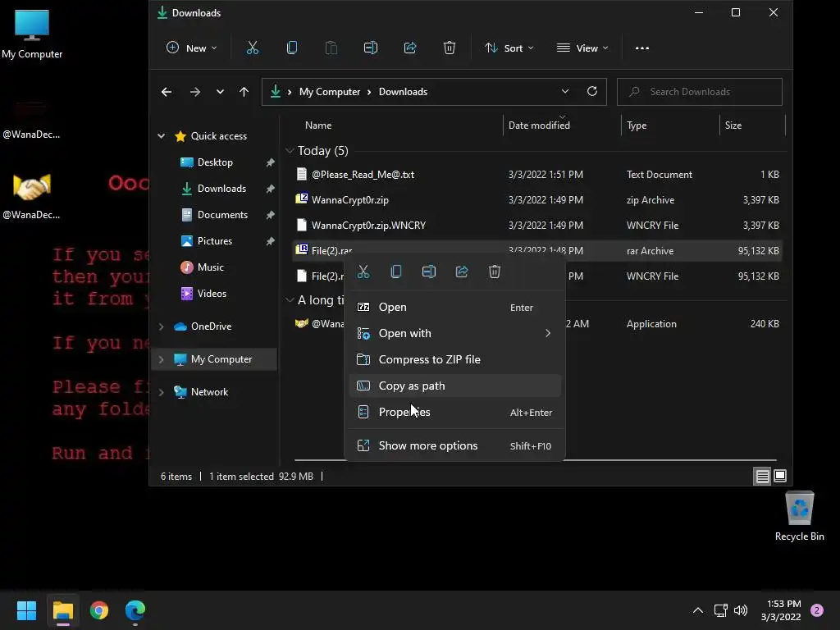The height and width of the screenshot is (630, 840).
Task: Choose Open with submenu
Action: coord(454,333)
